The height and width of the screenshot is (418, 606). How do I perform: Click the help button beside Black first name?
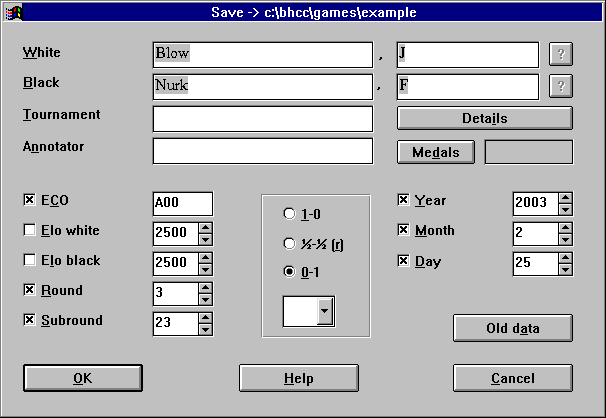(x=561, y=87)
